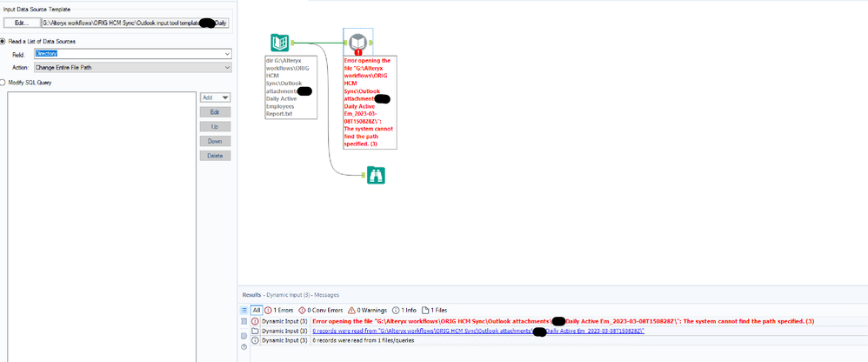
Task: Click the red error badge on Dynamic Input
Action: tap(358, 52)
